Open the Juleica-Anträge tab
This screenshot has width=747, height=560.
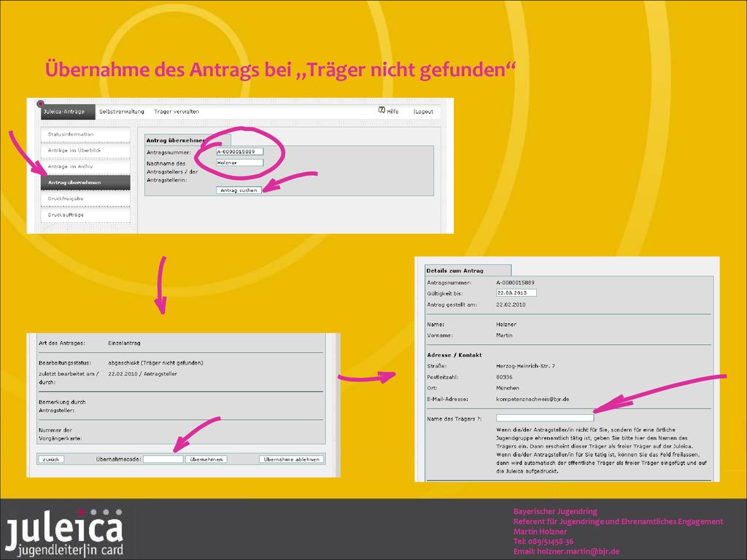coord(68,112)
